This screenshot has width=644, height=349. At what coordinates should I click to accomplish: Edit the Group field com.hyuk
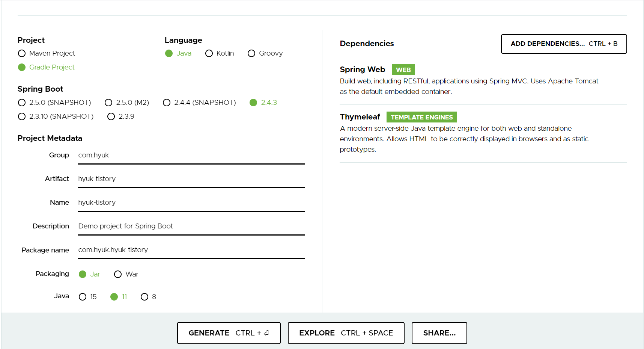191,156
